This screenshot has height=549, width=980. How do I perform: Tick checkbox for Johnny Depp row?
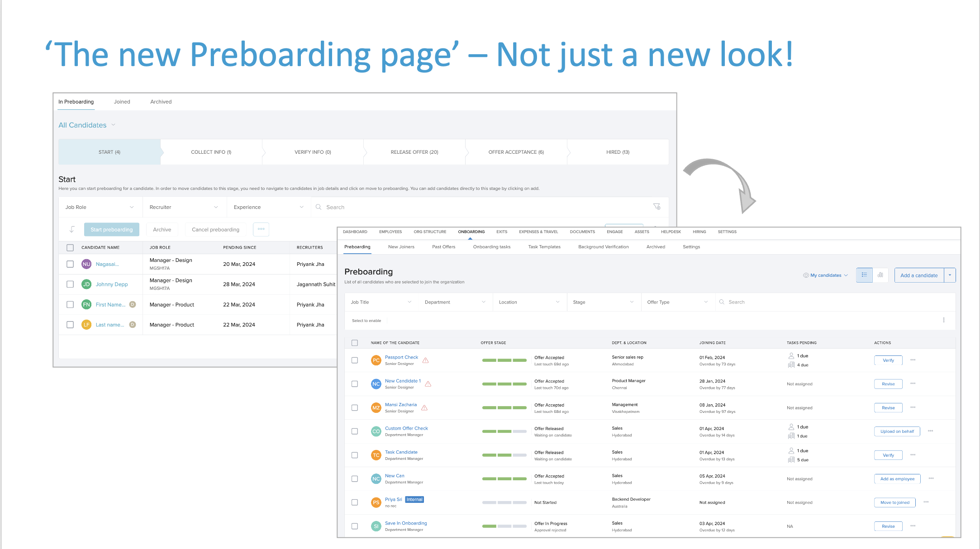tap(70, 284)
